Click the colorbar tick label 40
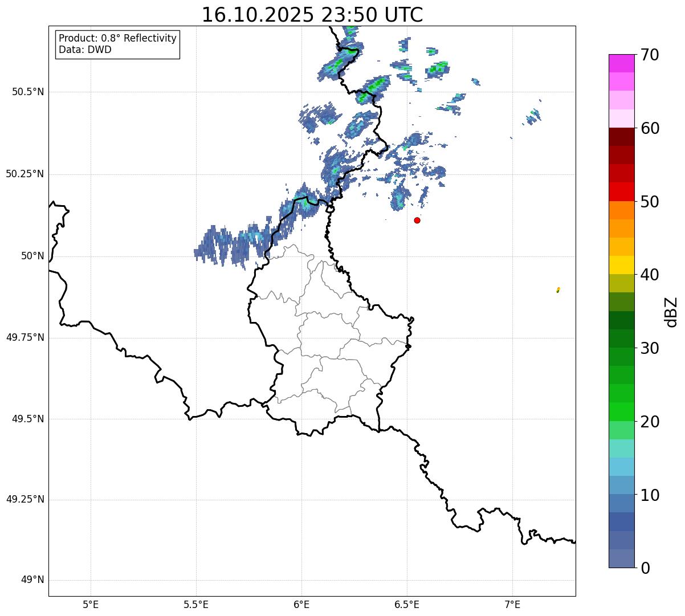Image resolution: width=685 pixels, height=616 pixels. [x=650, y=275]
